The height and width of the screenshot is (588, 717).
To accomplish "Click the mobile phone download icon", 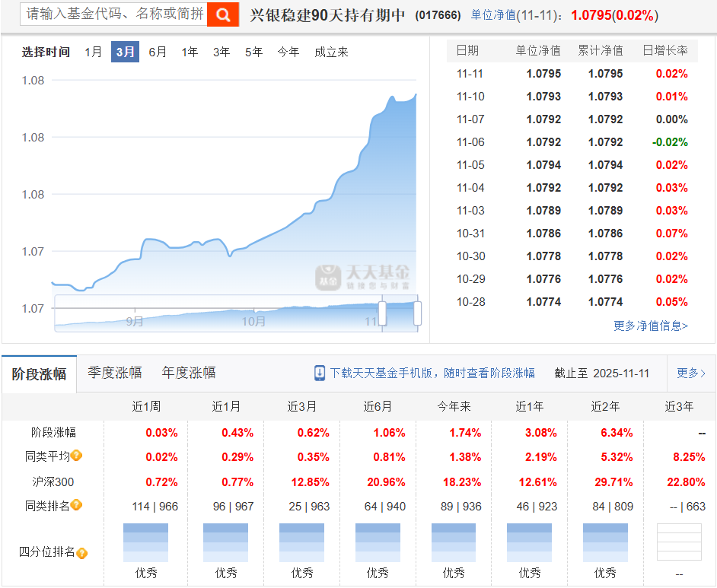I will pyautogui.click(x=319, y=373).
